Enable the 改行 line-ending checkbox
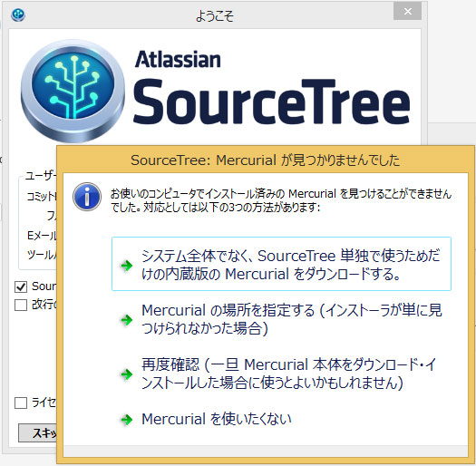 click(x=21, y=305)
